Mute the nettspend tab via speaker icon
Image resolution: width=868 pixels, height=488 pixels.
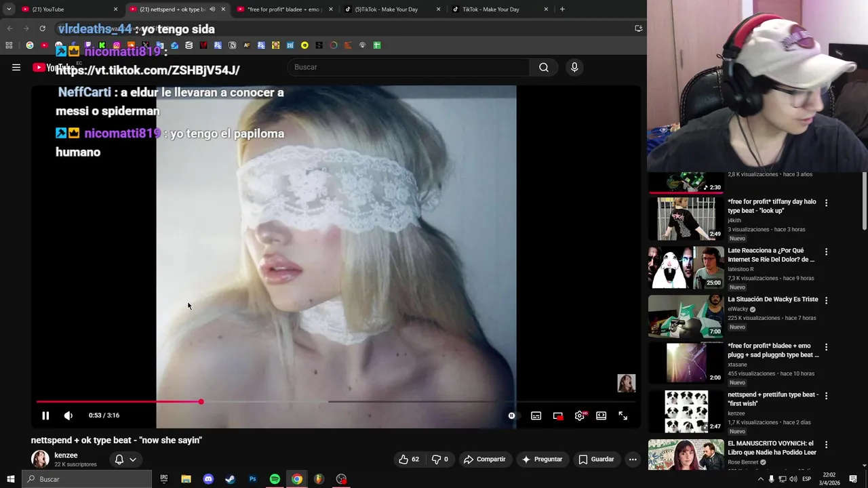tap(212, 9)
